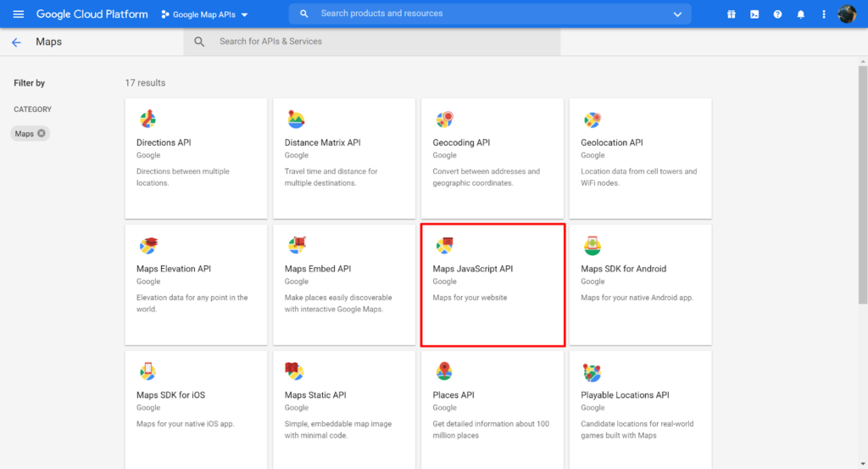Click 'Get detailed information about 100 million places'
The height and width of the screenshot is (469, 868).
[x=491, y=430]
